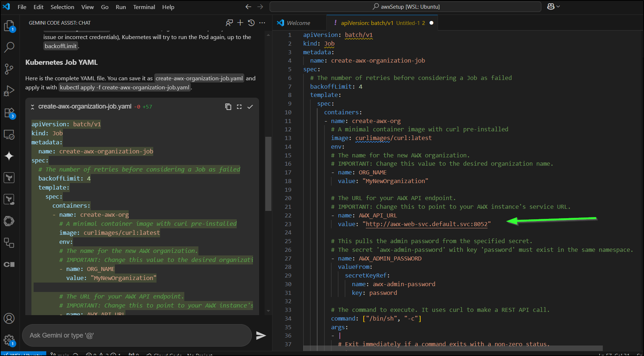
Task: Open the code block in full-screen view
Action: [x=239, y=107]
